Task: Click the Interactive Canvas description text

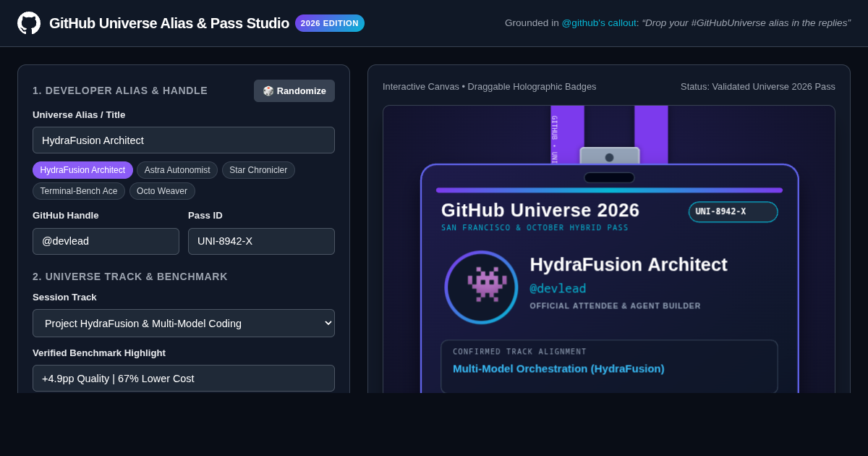Action: [490, 87]
